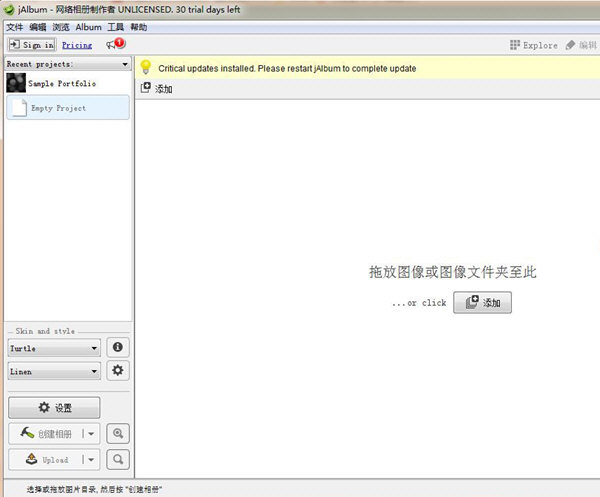The image size is (600, 497).
Task: Open the Pricing link
Action: point(77,45)
